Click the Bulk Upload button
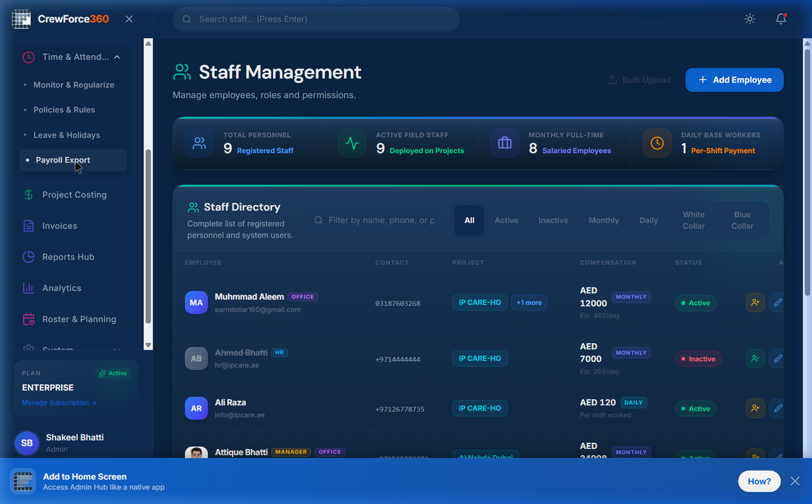Screen dimensions: 812x504 coord(639,80)
